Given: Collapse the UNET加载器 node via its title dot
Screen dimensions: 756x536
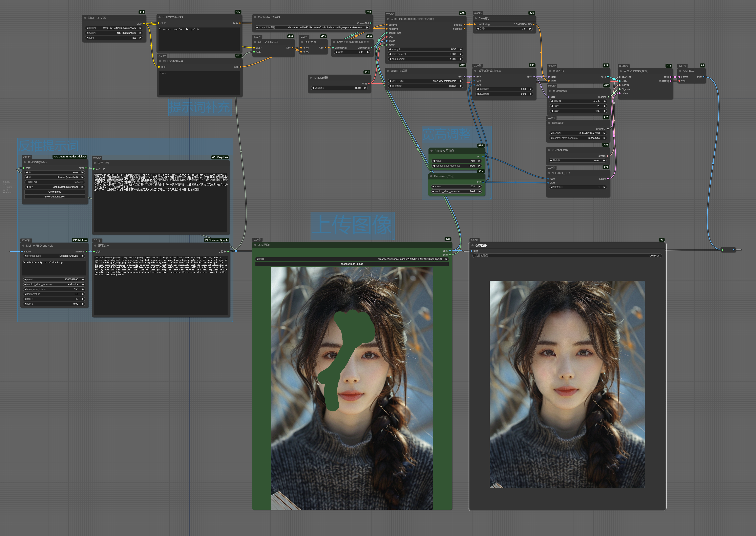Looking at the screenshot, I should (x=388, y=71).
